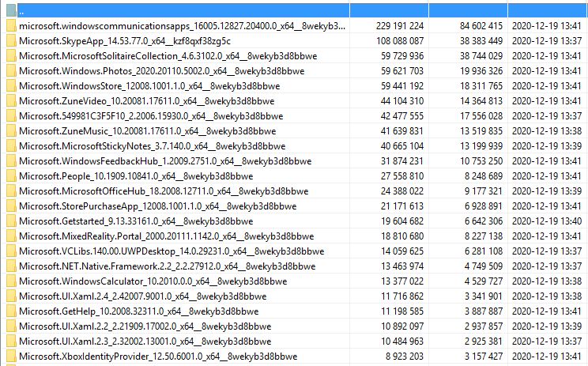Click the MicrosoftSolitaireCollection folder icon

coord(11,55)
